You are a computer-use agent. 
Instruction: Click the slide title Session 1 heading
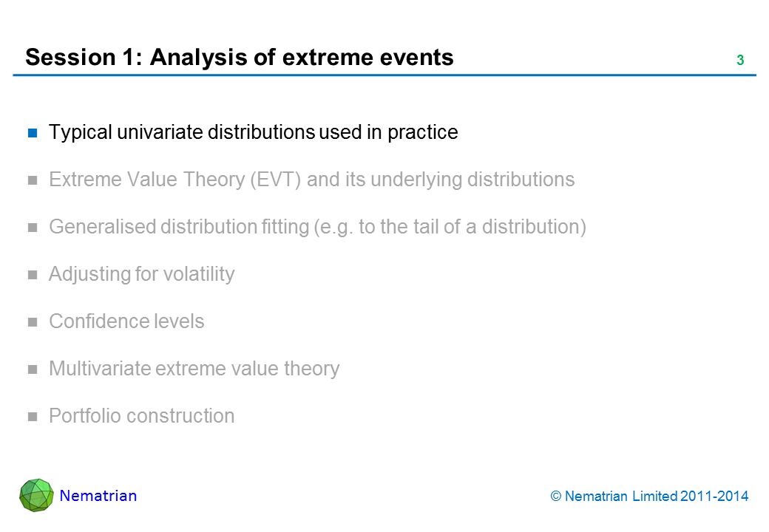239,58
